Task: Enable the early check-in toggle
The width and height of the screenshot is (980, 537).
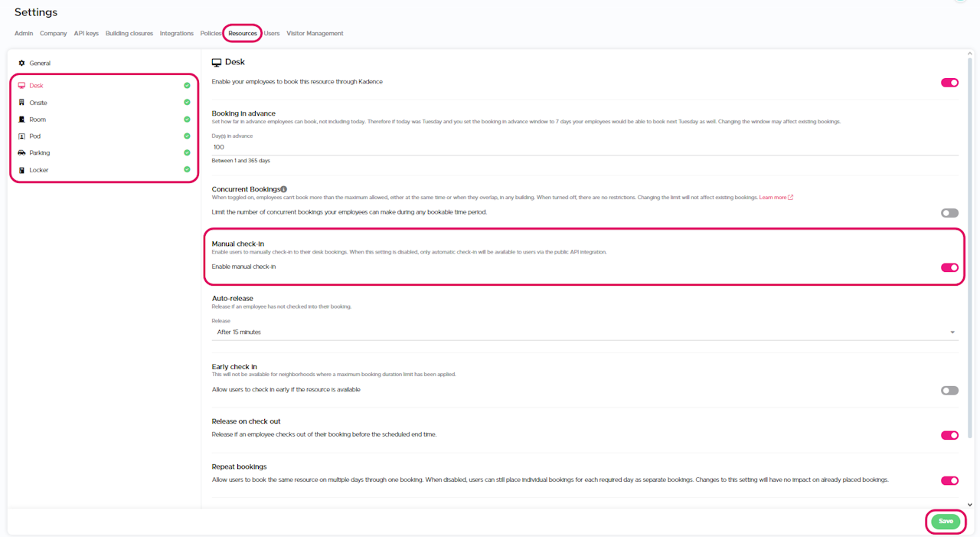Action: 949,391
